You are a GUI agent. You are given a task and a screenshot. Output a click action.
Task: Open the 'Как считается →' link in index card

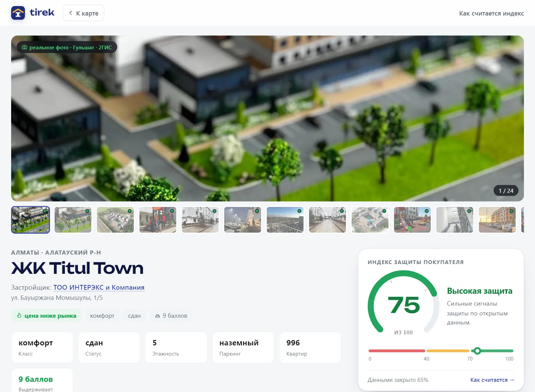coord(492,380)
